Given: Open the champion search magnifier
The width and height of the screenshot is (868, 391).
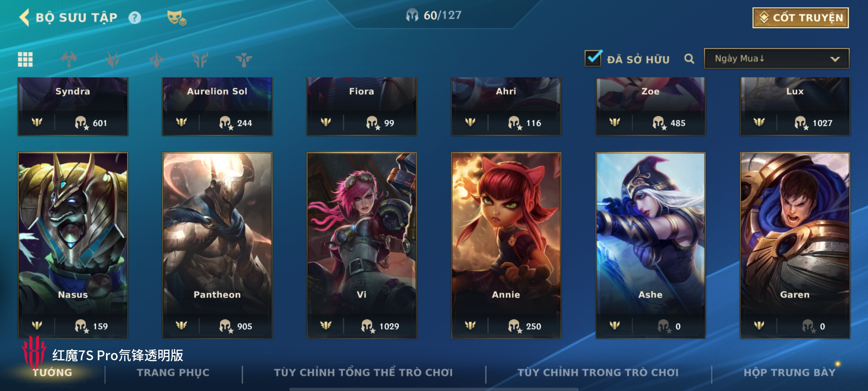Looking at the screenshot, I should [689, 59].
